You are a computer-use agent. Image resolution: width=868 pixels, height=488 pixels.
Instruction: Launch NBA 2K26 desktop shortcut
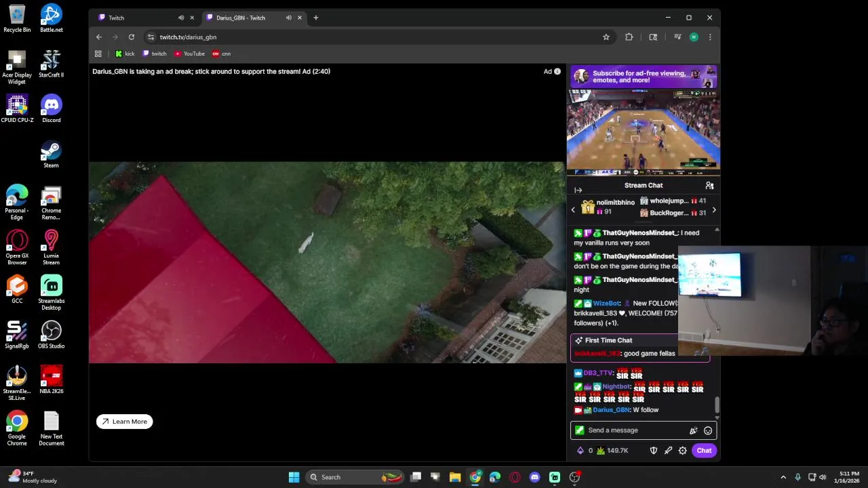(x=51, y=380)
